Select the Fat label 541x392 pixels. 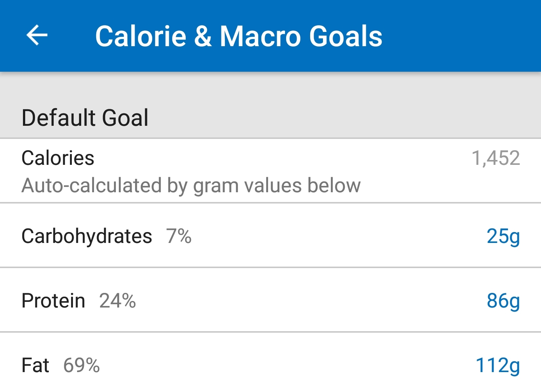point(35,365)
